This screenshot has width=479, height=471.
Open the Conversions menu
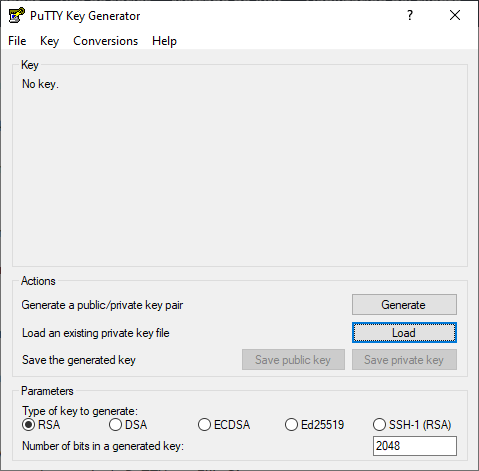(105, 41)
